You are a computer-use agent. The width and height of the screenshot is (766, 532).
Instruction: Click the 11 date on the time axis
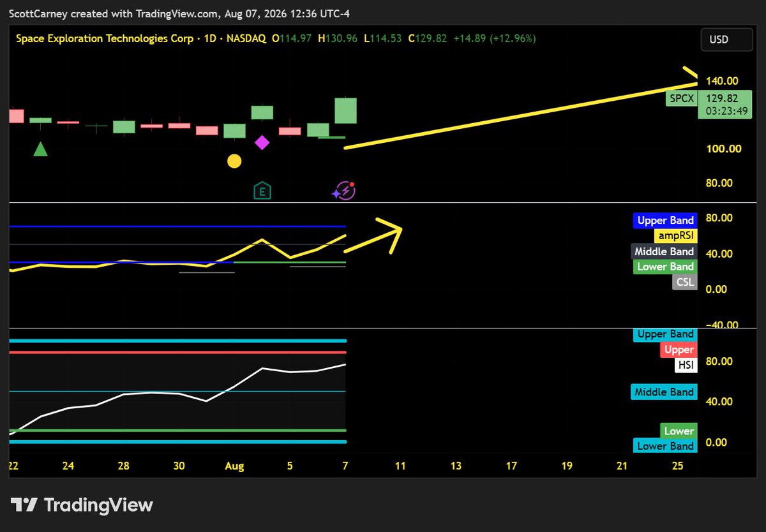(x=400, y=466)
